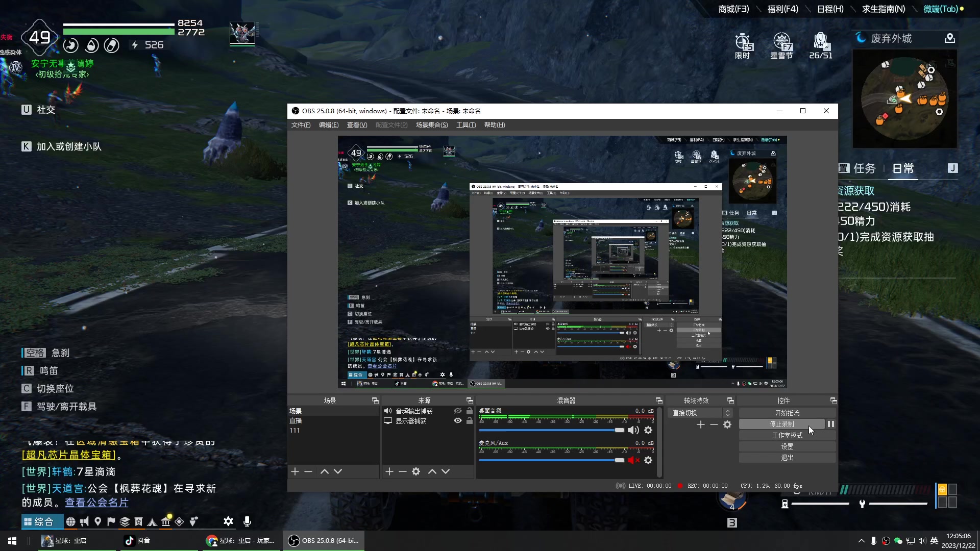Open the 限时 limited-time event icon
Image resolution: width=980 pixels, height=551 pixels.
[x=743, y=46]
